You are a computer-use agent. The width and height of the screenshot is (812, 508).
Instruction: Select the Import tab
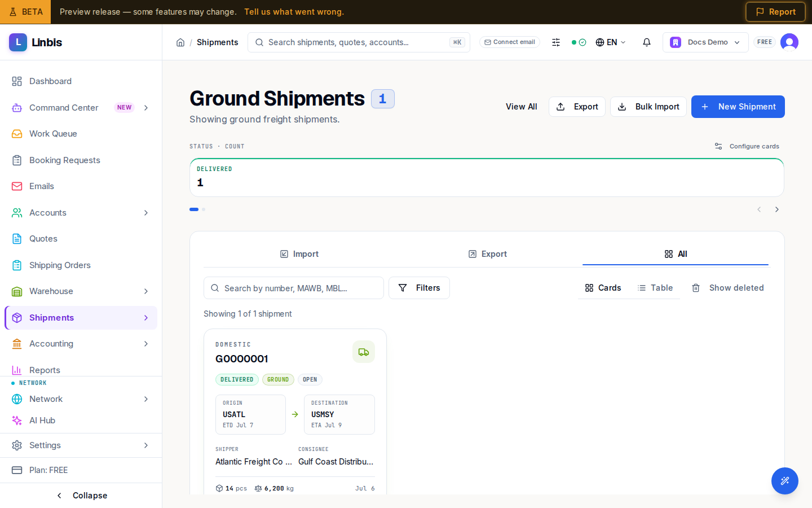(x=299, y=254)
